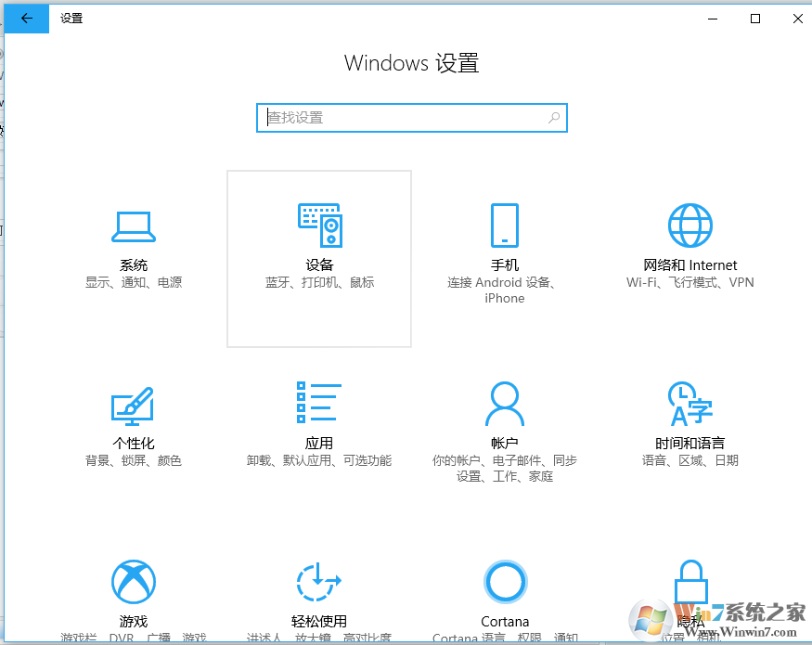812x645 pixels.
Task: Click the 连接 Android 设备、iPhone description
Action: coord(502,290)
